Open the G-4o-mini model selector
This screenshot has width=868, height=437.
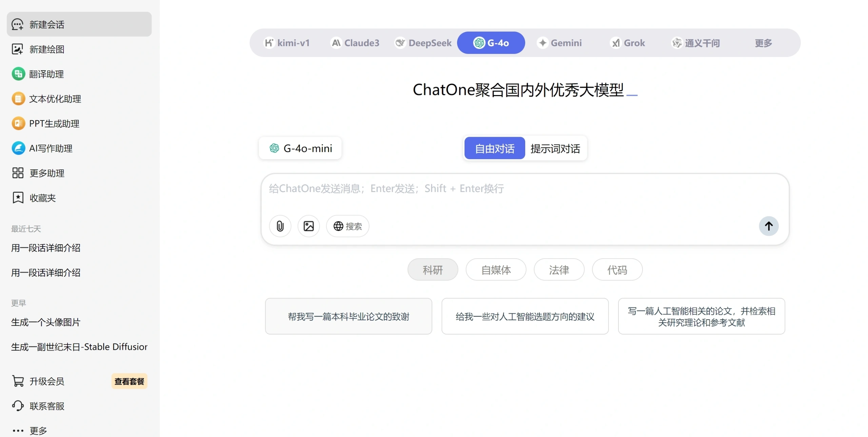click(x=300, y=148)
